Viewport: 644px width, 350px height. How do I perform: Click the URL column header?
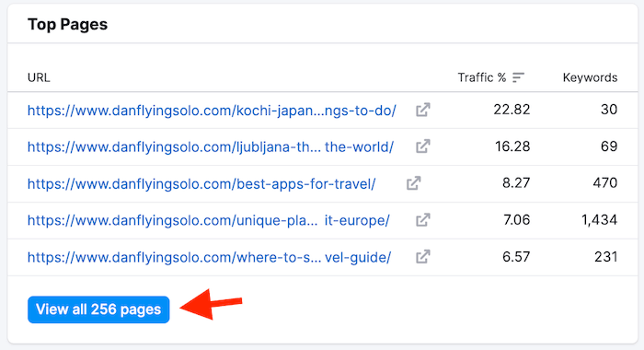[39, 77]
